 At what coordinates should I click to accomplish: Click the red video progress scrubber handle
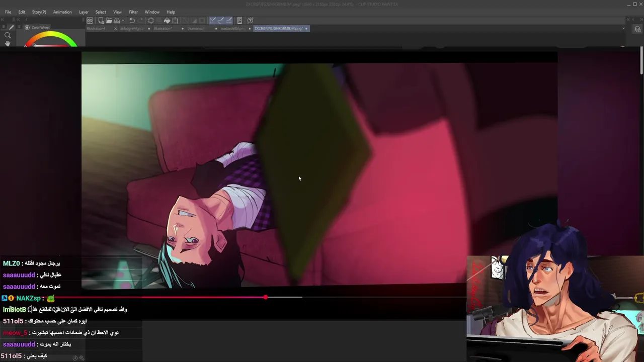pos(265,297)
